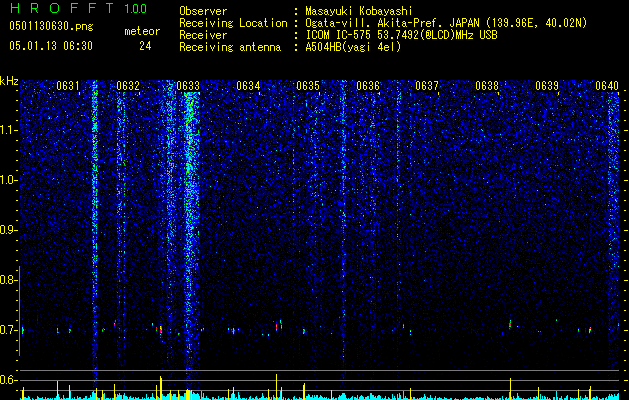Click the meteor label above the count
The height and width of the screenshot is (400, 629).
[x=142, y=31]
